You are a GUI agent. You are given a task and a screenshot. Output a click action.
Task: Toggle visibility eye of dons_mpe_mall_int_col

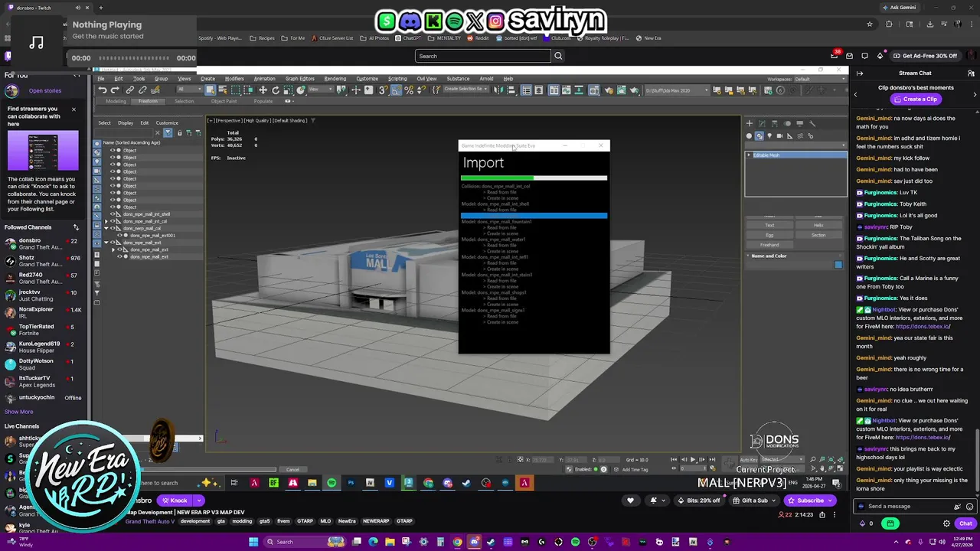click(x=113, y=221)
